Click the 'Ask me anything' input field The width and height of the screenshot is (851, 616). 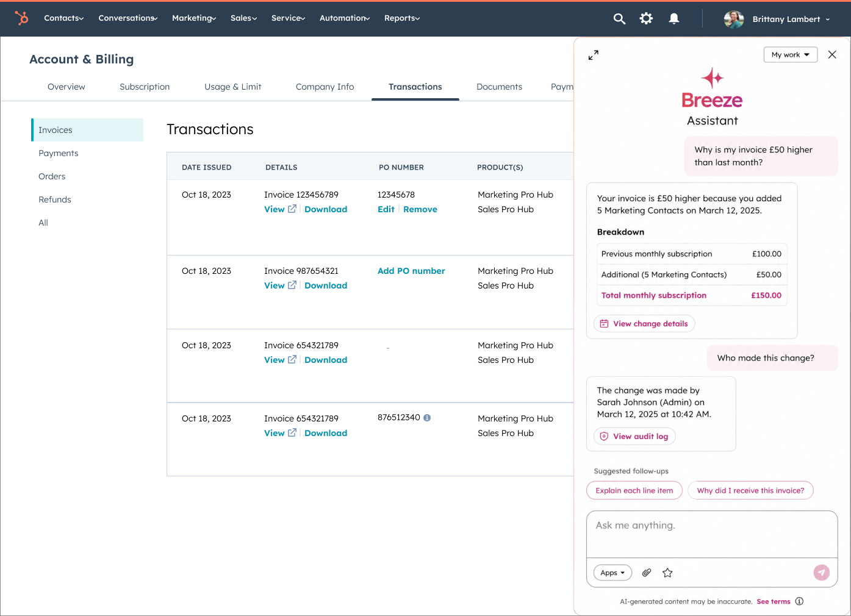coord(712,534)
